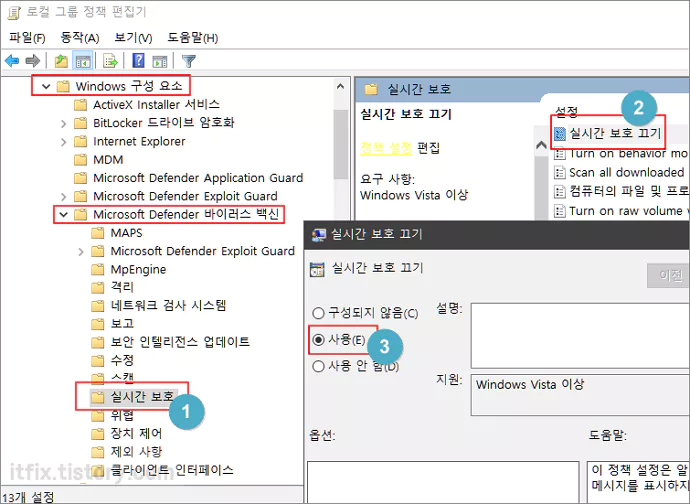
Task: Click the 제외 사항 folder icon
Action: (97, 452)
